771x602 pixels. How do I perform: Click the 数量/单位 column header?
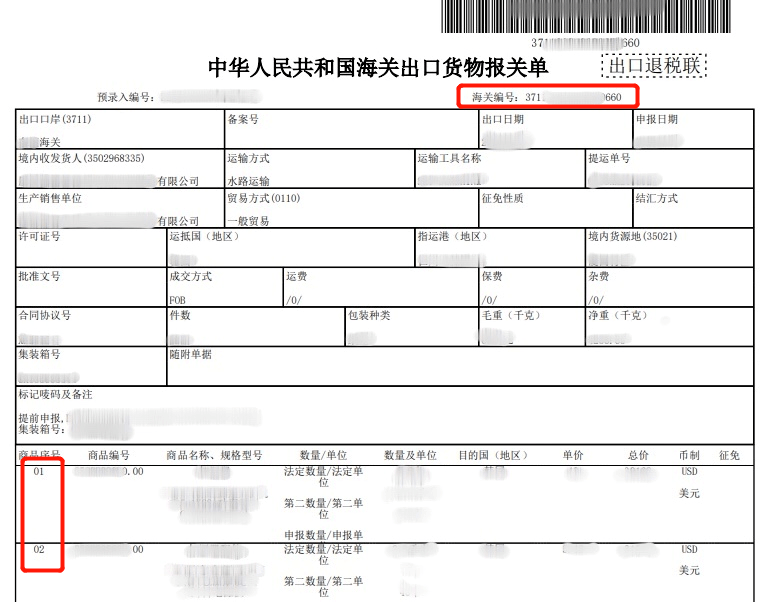pos(324,455)
